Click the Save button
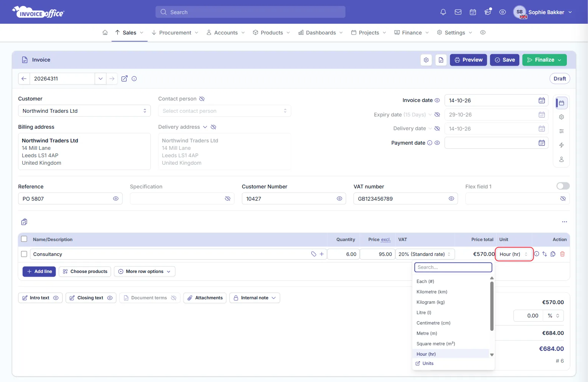Viewport: 588px width, 382px height. [x=505, y=60]
